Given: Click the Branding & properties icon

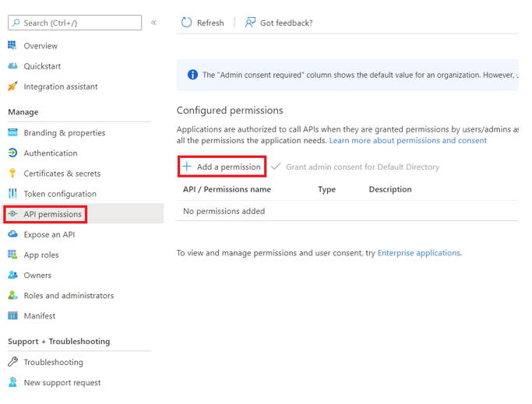Looking at the screenshot, I should (x=12, y=132).
